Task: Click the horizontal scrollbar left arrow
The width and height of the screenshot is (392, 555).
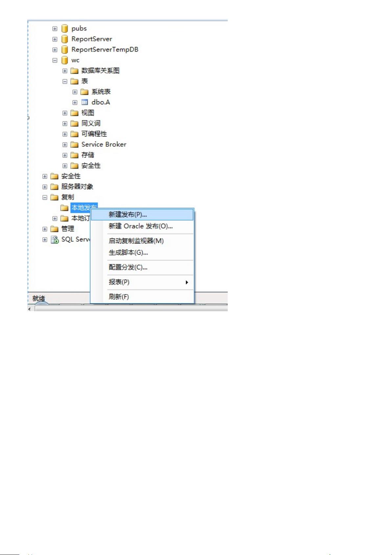Action: coord(30,309)
